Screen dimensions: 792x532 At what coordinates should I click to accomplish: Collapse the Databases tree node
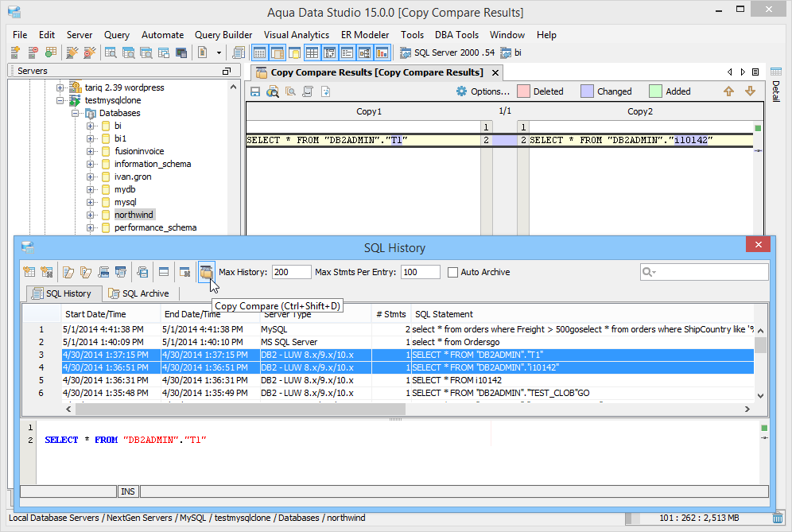[x=76, y=113]
